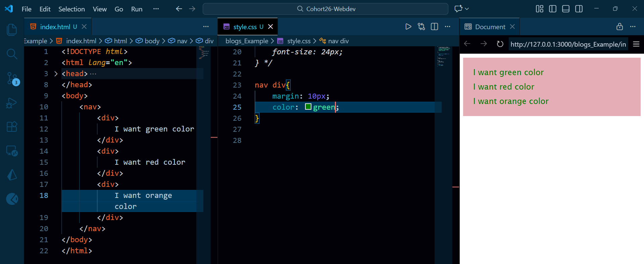Viewport: 644px width, 264px height.
Task: Click the html breadcrumb in index.html
Action: click(x=116, y=41)
